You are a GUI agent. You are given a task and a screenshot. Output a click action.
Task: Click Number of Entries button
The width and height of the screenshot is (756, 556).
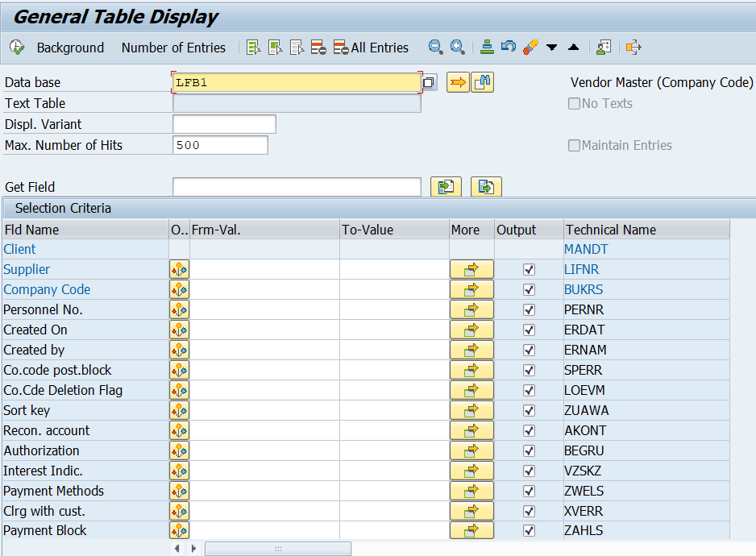click(x=173, y=48)
